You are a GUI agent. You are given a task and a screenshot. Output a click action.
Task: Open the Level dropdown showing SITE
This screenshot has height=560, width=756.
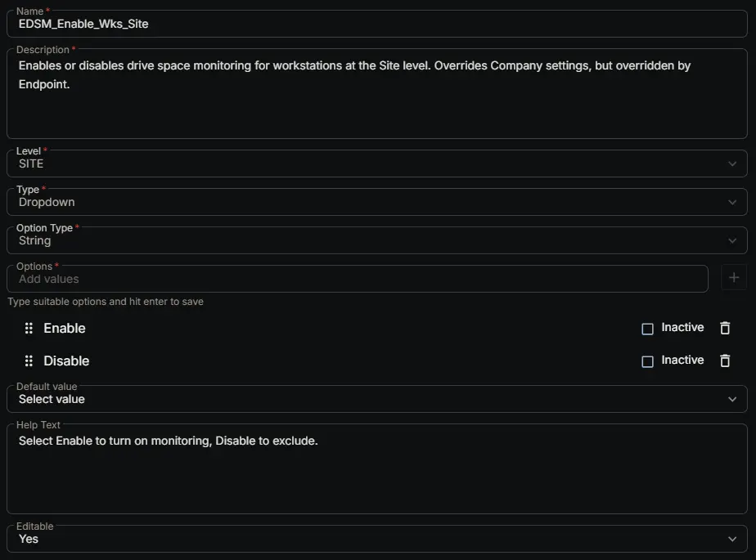[x=377, y=164]
